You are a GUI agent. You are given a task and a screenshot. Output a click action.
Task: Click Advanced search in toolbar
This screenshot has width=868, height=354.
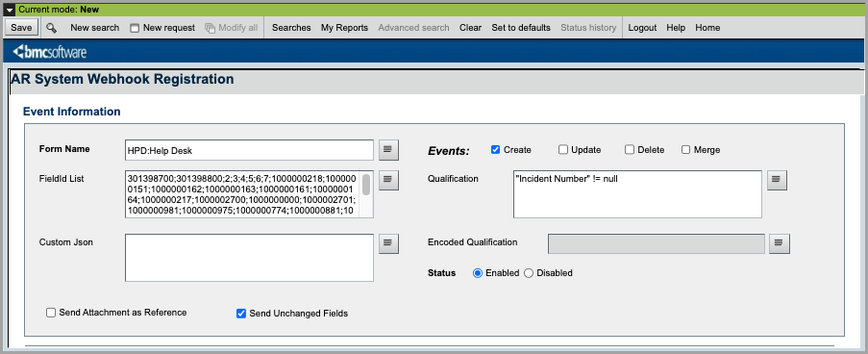pos(413,28)
